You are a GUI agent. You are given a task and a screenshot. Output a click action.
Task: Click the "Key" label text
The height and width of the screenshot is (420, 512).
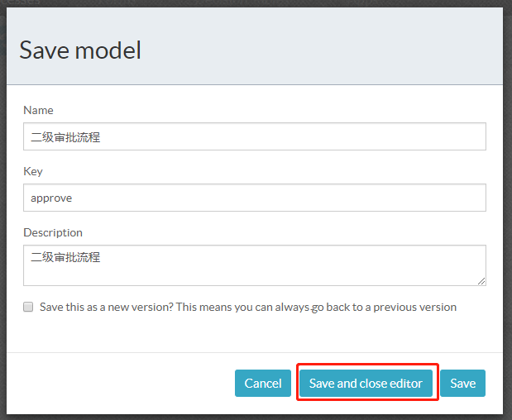[x=33, y=171]
